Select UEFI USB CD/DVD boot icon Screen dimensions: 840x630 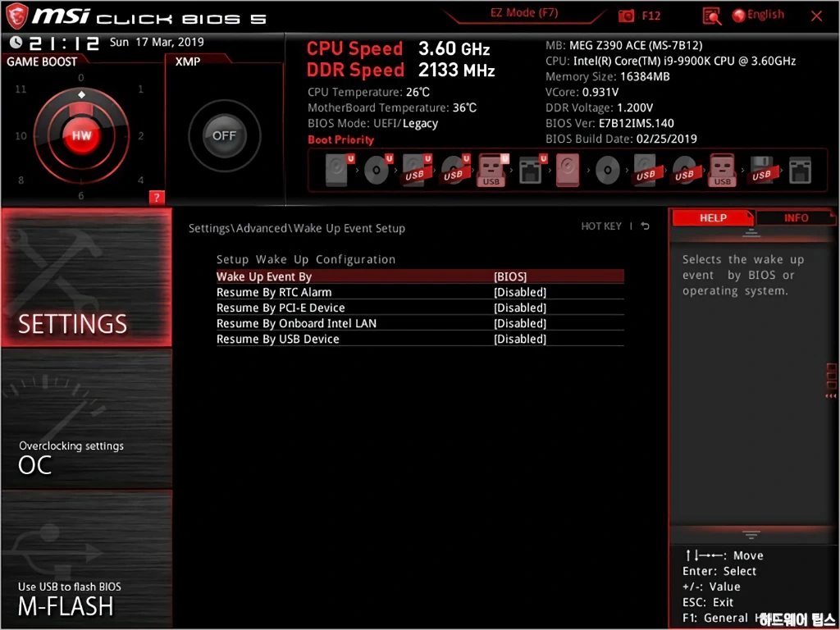(454, 170)
